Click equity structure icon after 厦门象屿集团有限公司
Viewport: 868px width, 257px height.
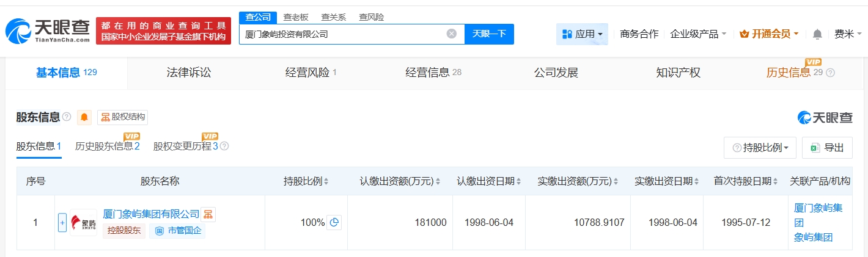pyautogui.click(x=208, y=214)
